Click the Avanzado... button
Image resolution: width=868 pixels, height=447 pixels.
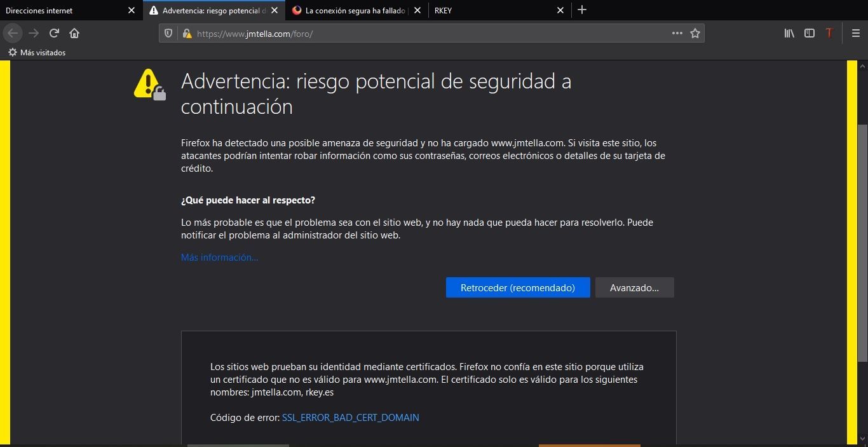(x=634, y=287)
